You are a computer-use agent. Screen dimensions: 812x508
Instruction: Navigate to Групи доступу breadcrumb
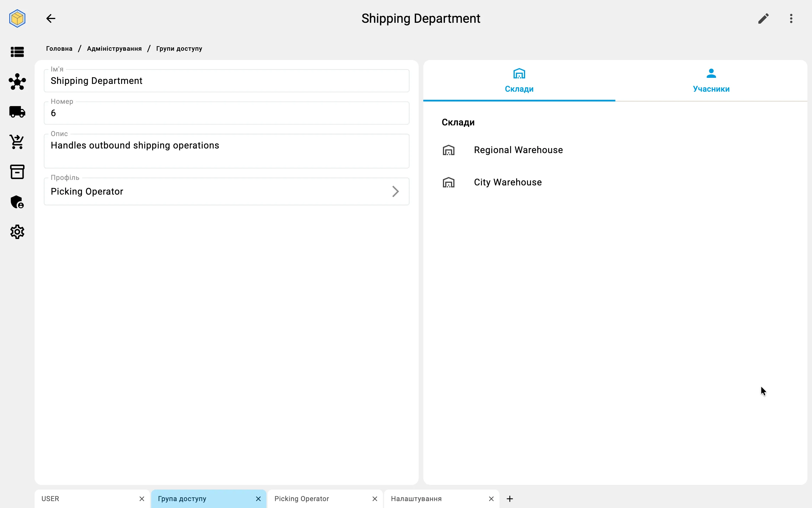point(179,49)
